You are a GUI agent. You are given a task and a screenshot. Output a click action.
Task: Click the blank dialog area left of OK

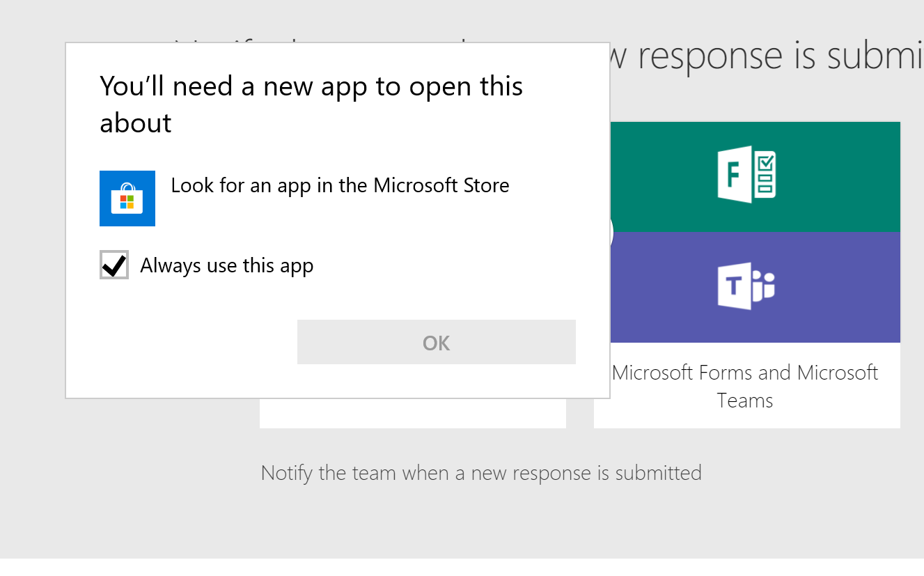[181, 343]
